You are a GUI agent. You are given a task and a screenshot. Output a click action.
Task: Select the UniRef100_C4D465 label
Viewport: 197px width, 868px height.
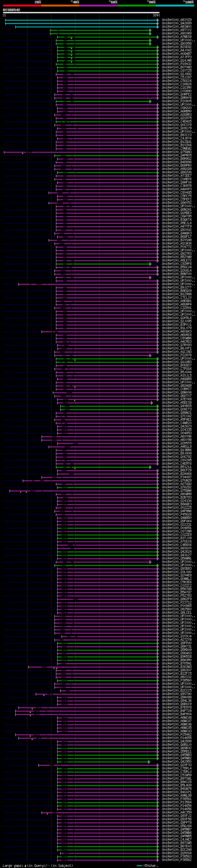pyautogui.click(x=177, y=121)
